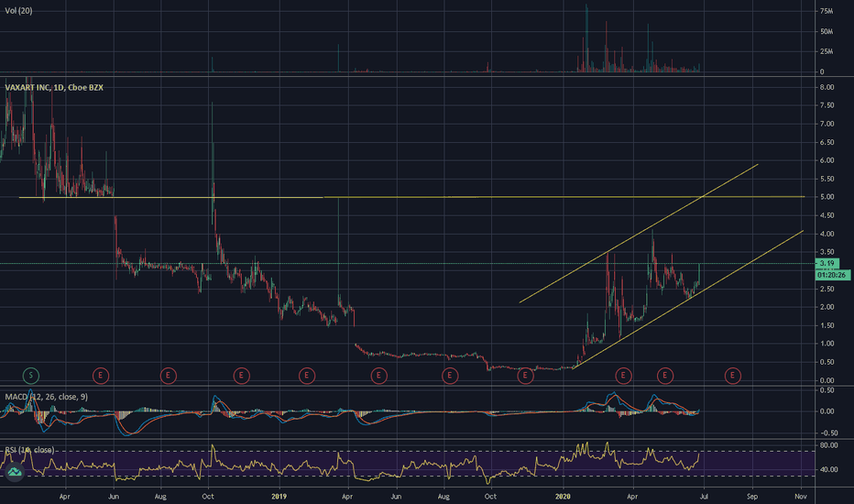Click the 4.00 price axis label
This screenshot has height=504, width=854.
[827, 234]
